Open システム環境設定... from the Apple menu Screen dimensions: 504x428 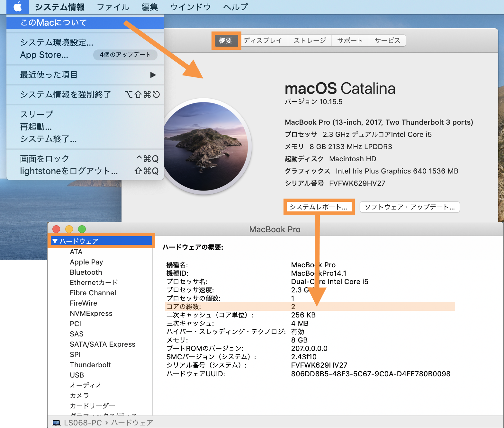[x=85, y=42]
